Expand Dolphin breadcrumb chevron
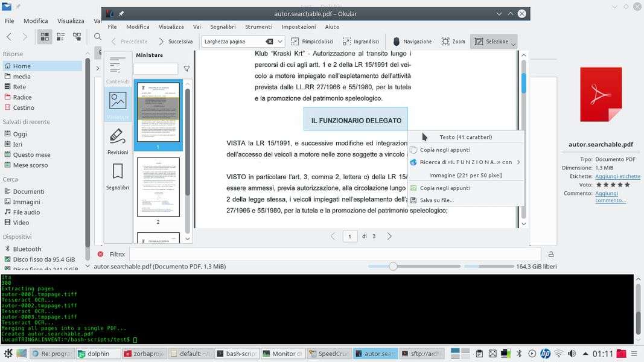The height and width of the screenshot is (362, 644). pyautogui.click(x=97, y=68)
